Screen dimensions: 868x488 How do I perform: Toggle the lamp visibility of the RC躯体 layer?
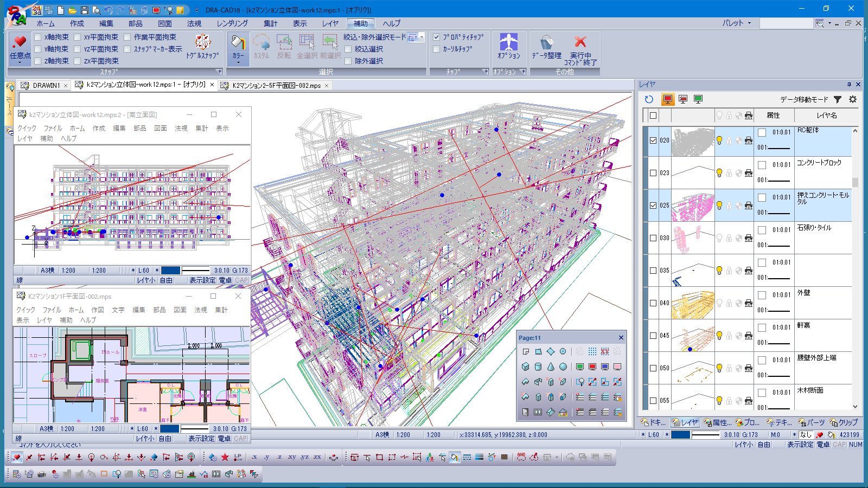tap(720, 140)
